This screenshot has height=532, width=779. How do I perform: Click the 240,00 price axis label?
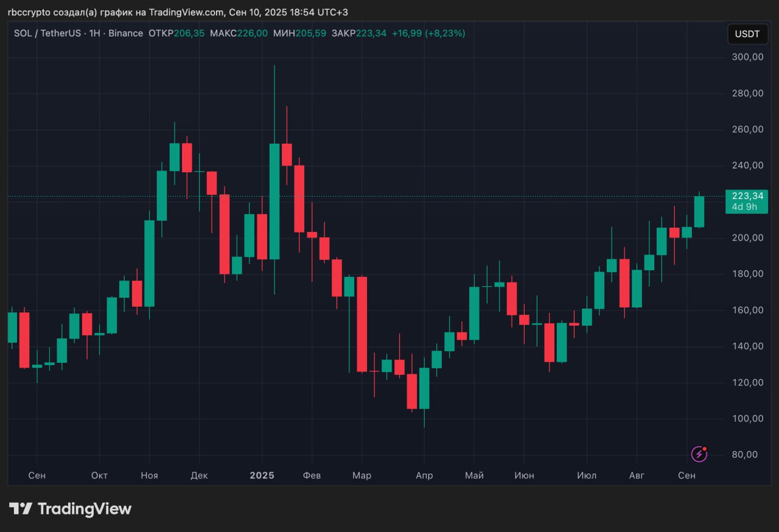point(747,165)
